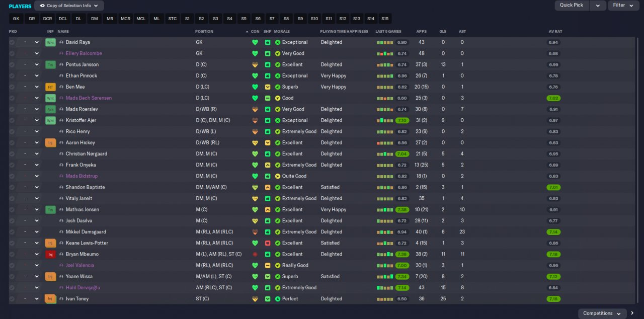Click the right arrow next to Competitions
This screenshot has height=319, width=644.
click(x=632, y=313)
